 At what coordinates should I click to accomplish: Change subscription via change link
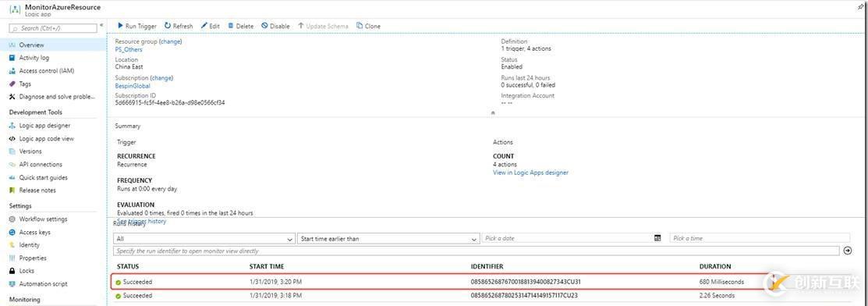(161, 78)
